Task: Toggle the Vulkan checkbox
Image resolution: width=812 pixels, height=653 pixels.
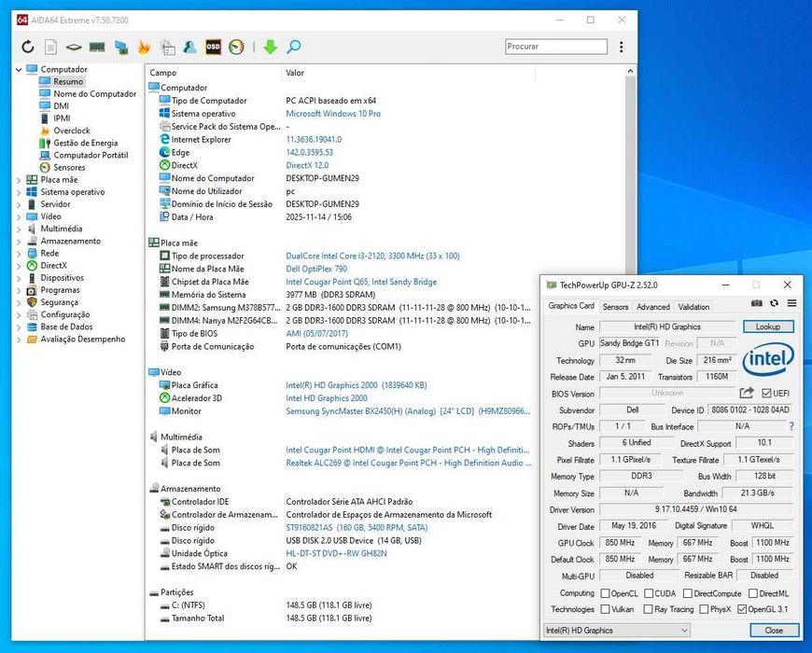Action: [605, 609]
